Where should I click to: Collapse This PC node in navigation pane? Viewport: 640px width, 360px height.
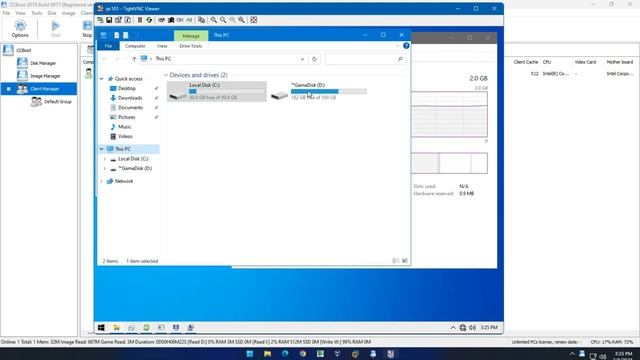[x=102, y=149]
